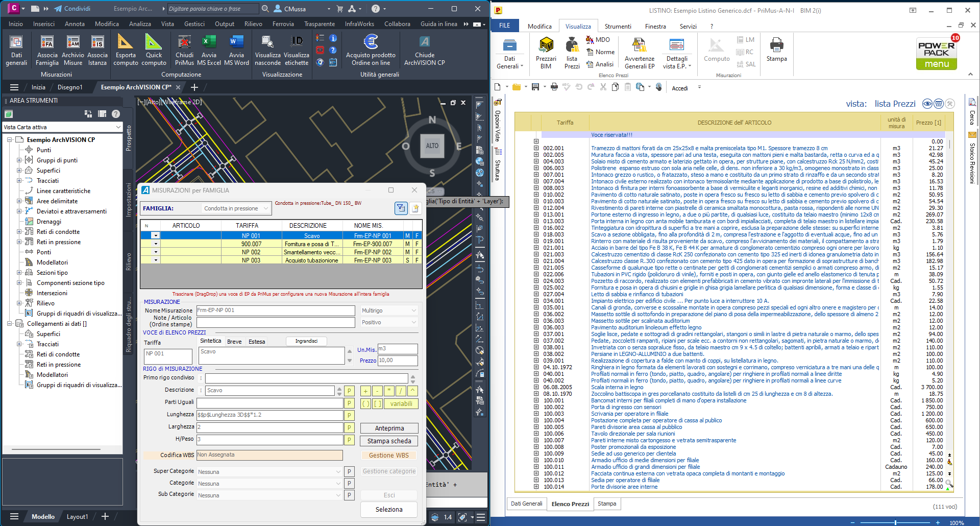This screenshot has width=980, height=526.
Task: Open Multirigo dropdown
Action: (x=389, y=310)
